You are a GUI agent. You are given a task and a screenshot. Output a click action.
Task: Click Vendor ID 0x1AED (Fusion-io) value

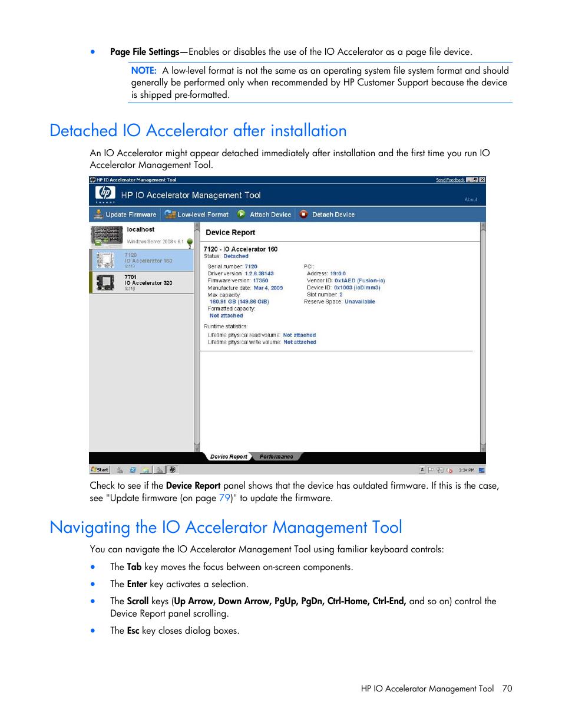[360, 281]
